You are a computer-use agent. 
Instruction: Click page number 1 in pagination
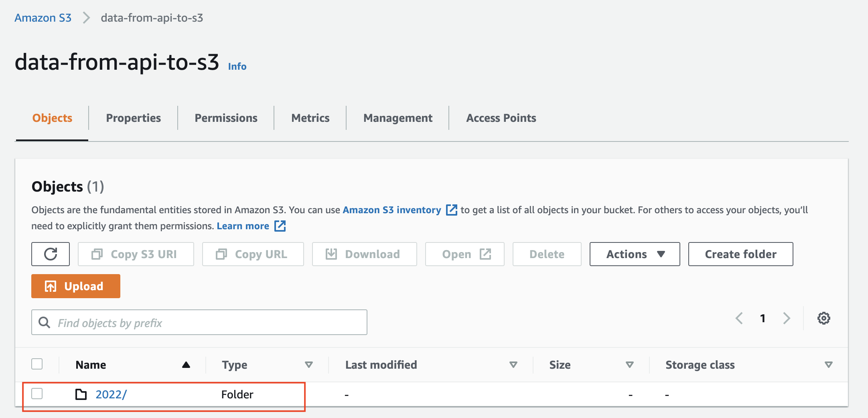point(763,318)
